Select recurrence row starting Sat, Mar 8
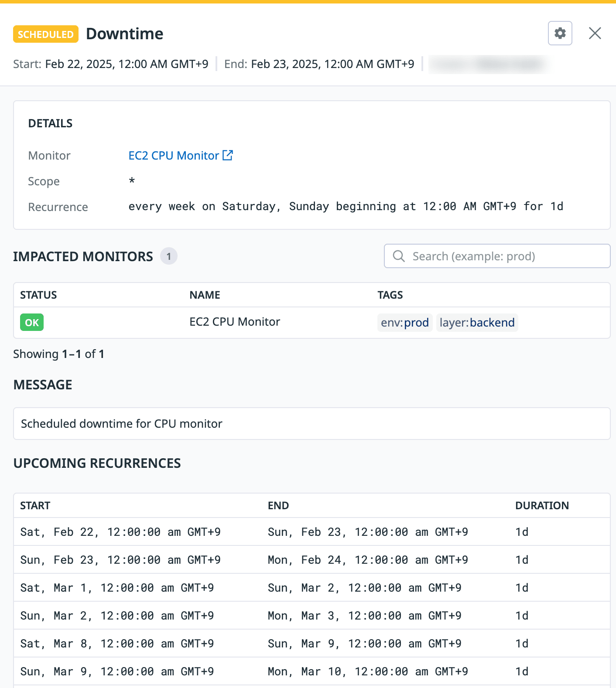Image resolution: width=616 pixels, height=688 pixels. 312,644
